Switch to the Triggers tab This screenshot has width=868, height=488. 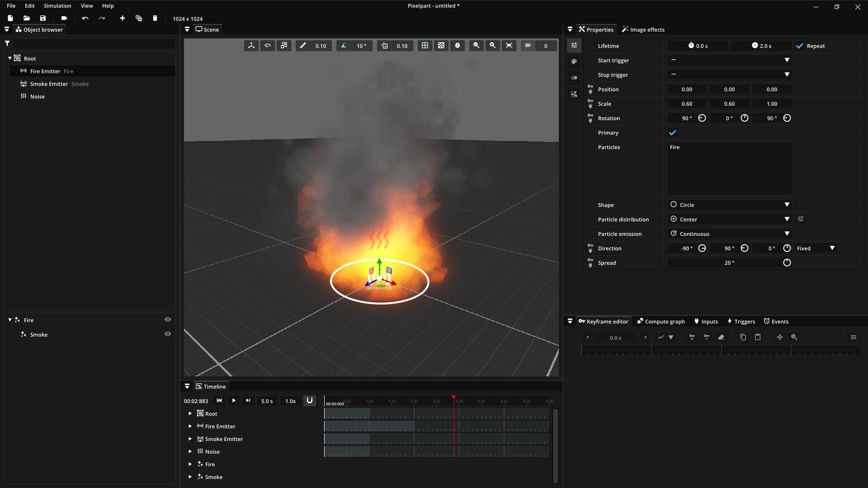[x=741, y=321]
